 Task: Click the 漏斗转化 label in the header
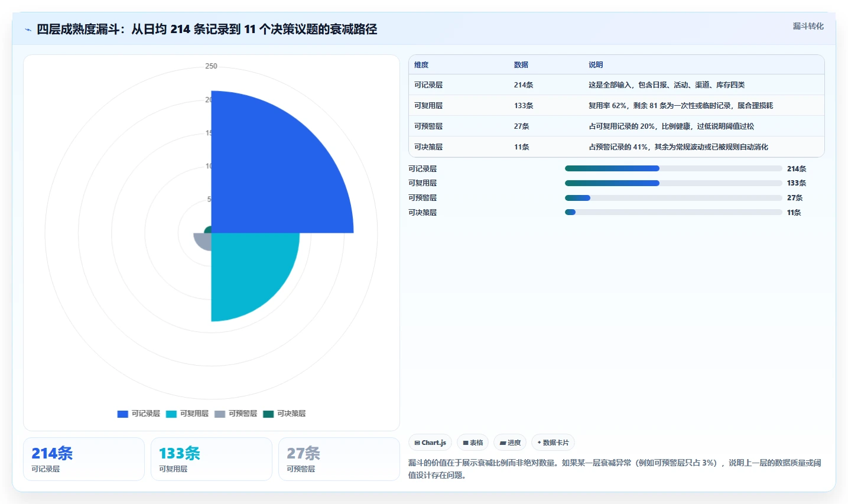[x=808, y=26]
